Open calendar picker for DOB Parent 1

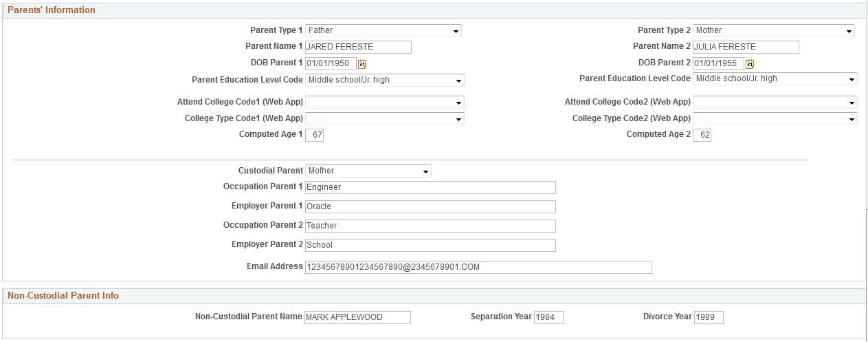363,64
